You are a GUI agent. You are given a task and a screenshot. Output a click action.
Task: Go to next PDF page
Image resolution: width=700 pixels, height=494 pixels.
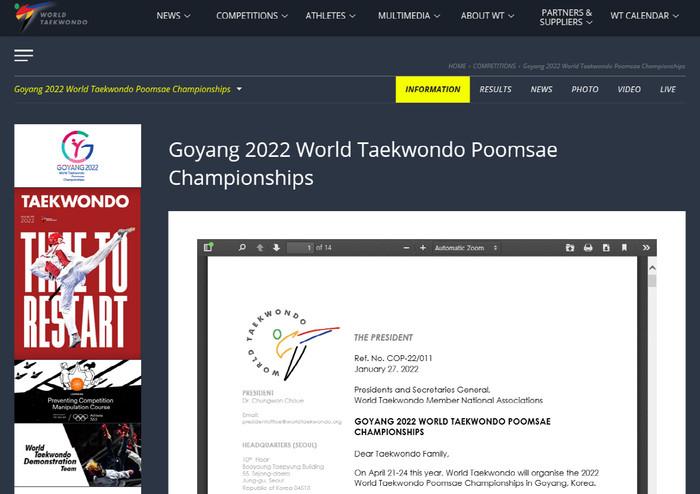coord(276,247)
